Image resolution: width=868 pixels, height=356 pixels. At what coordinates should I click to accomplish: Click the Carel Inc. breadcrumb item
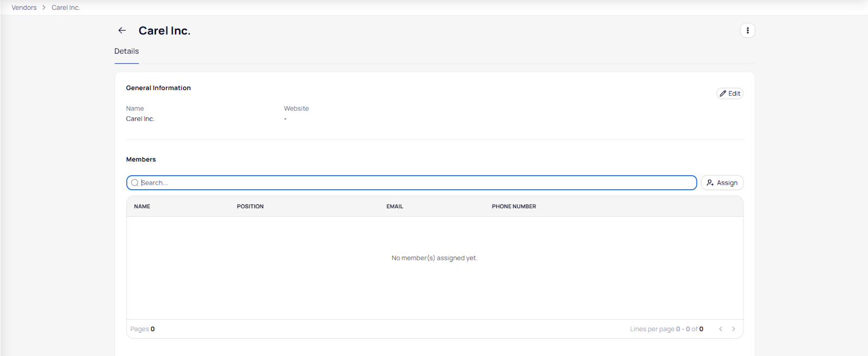click(66, 8)
